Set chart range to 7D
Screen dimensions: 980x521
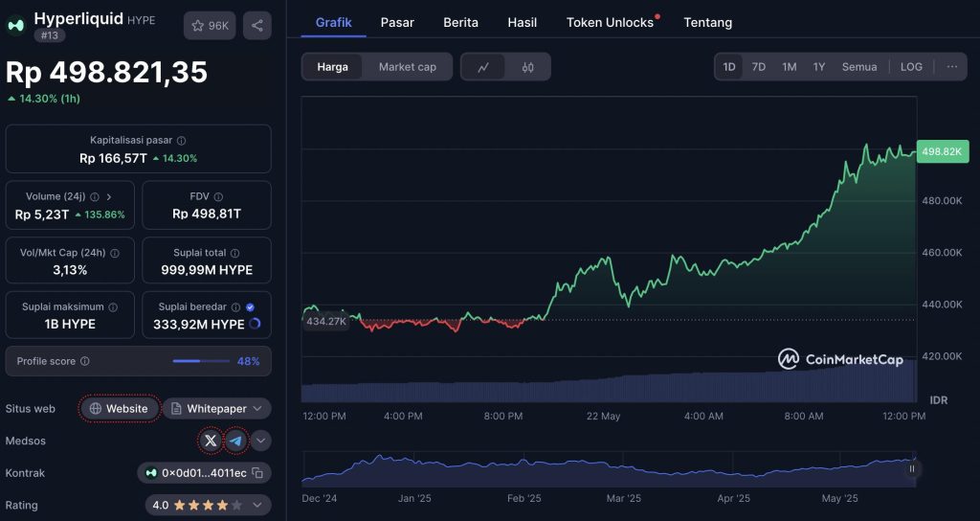click(x=759, y=67)
